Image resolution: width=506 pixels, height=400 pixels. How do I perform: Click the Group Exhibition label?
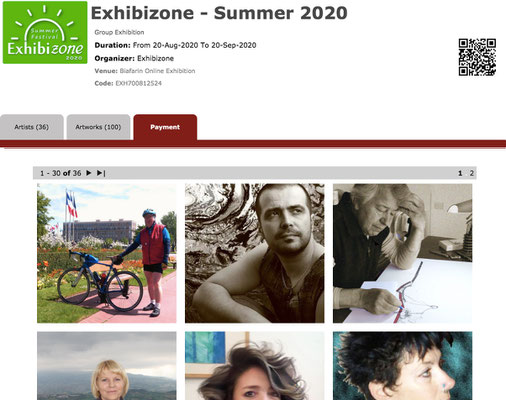[x=119, y=32]
